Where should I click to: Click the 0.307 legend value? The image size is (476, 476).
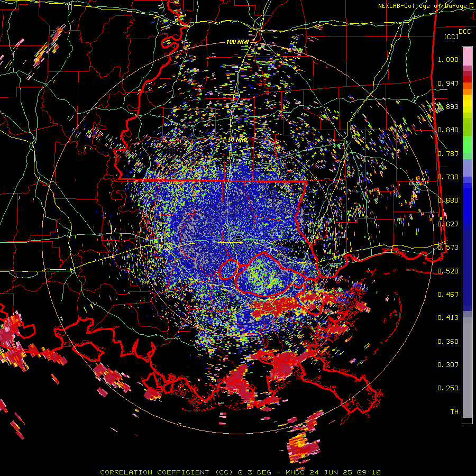point(448,364)
